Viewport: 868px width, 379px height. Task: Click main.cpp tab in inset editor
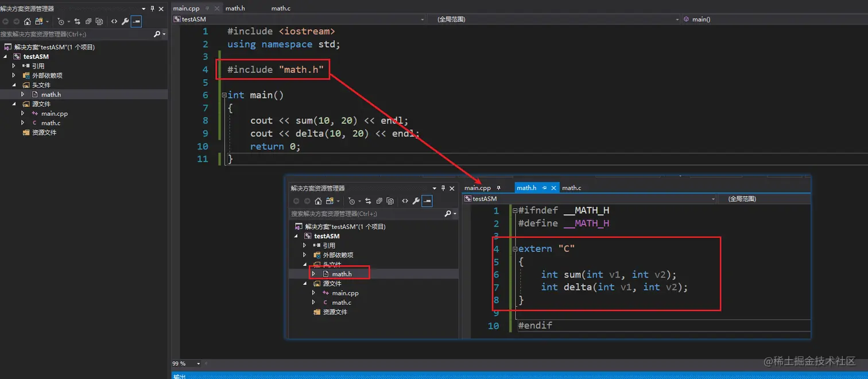[478, 188]
